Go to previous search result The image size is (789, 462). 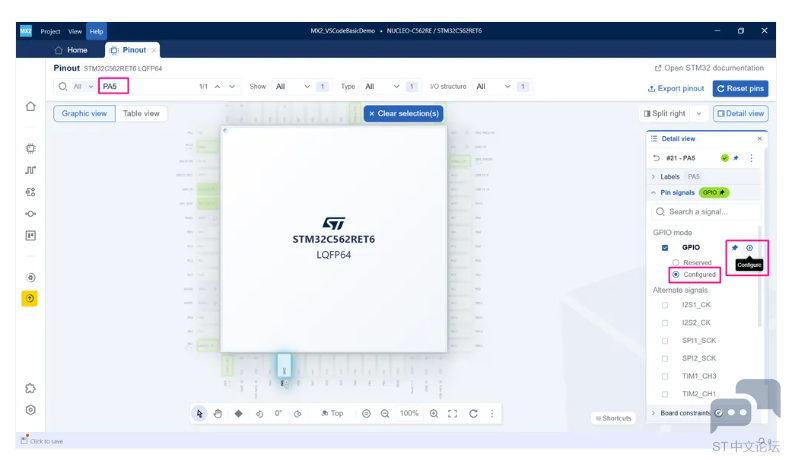coord(217,87)
